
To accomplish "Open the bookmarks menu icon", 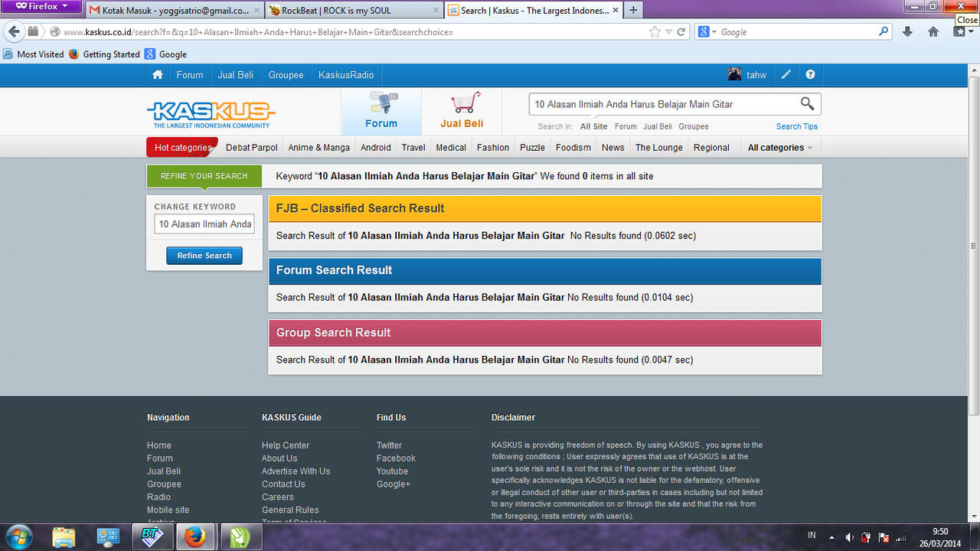I will (x=960, y=32).
